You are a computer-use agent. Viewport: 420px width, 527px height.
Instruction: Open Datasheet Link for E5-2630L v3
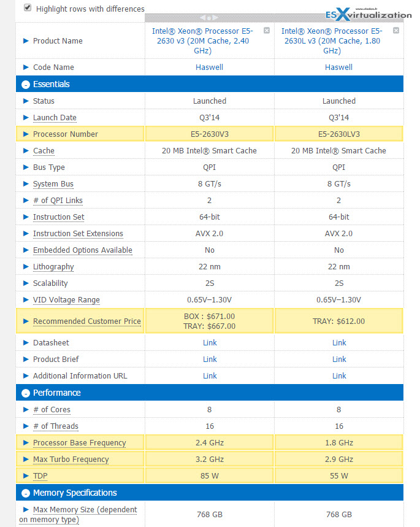coord(339,342)
